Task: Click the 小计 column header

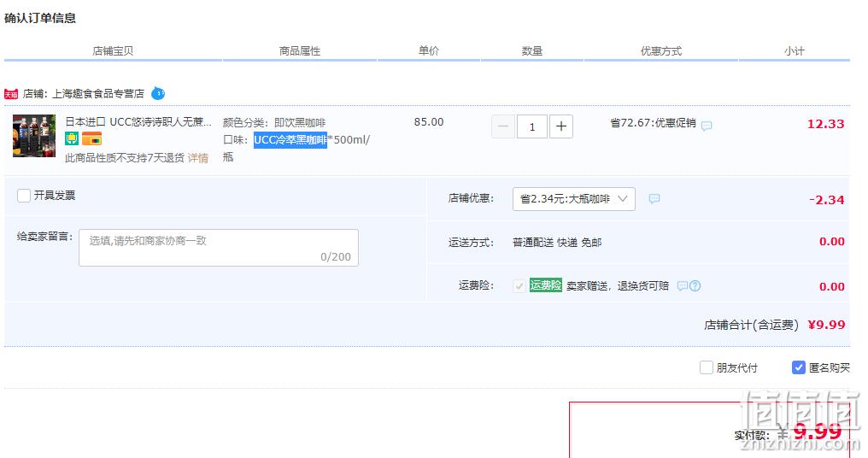Action: point(794,51)
